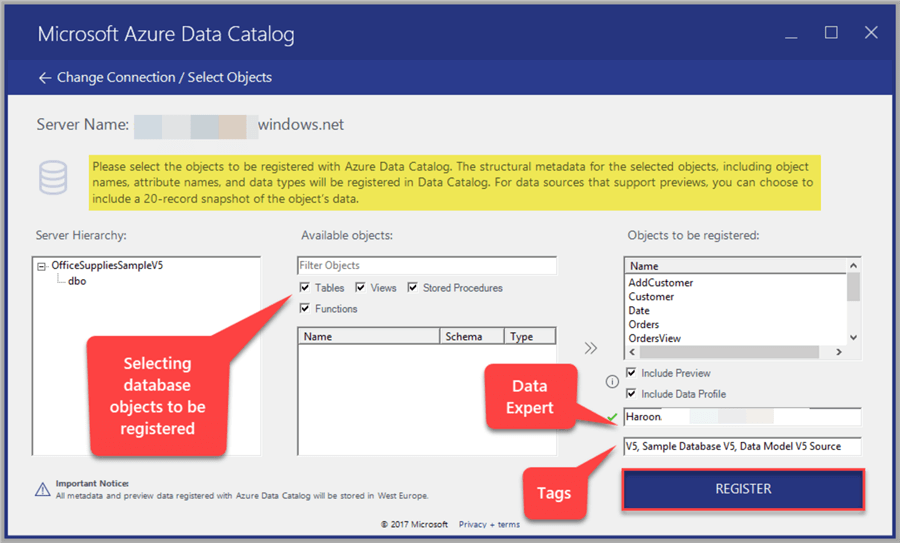Uncheck Include Data Profile
This screenshot has height=543, width=900.
631,393
